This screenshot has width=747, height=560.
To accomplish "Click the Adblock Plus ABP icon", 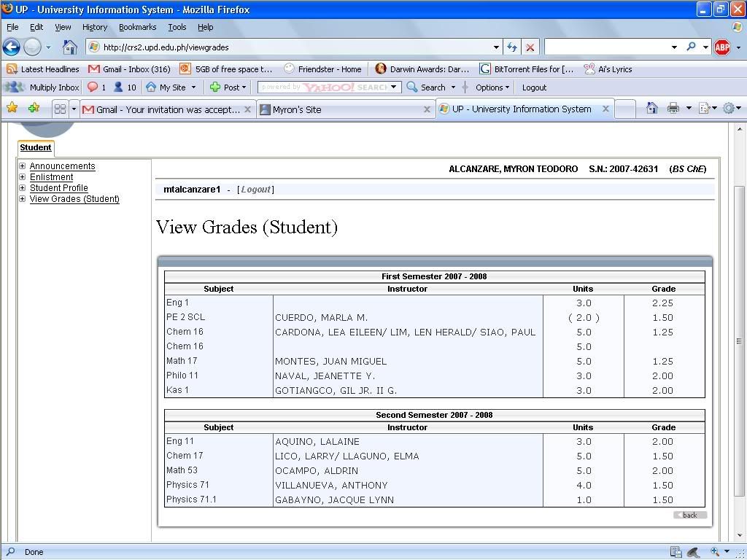I will coord(721,47).
